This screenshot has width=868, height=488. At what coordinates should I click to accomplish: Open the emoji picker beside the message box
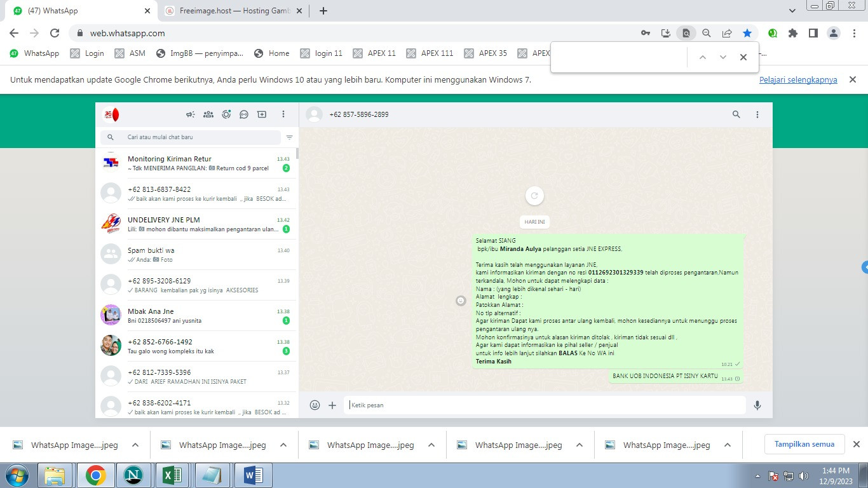[x=315, y=405]
